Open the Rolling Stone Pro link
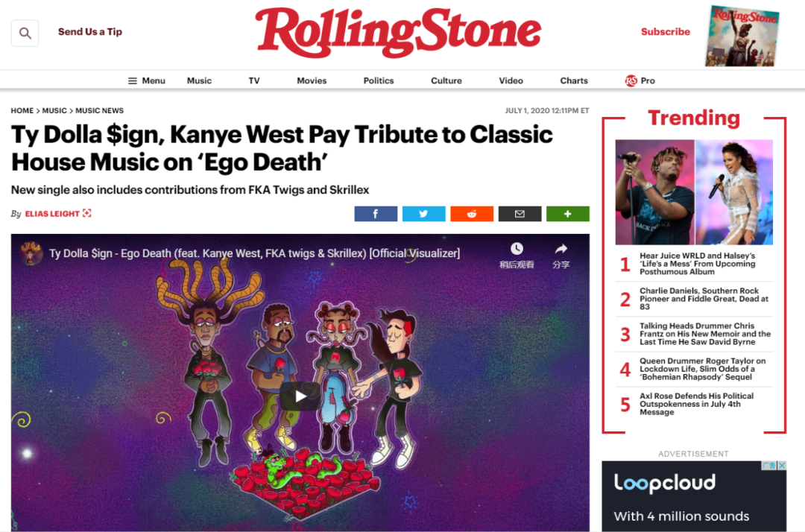Viewport: 805px width, 532px height. click(x=640, y=80)
